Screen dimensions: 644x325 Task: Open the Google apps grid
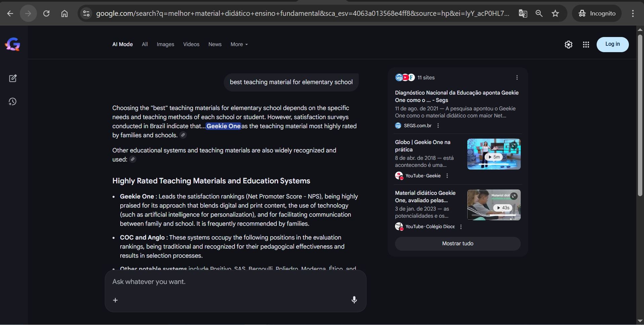(x=586, y=44)
